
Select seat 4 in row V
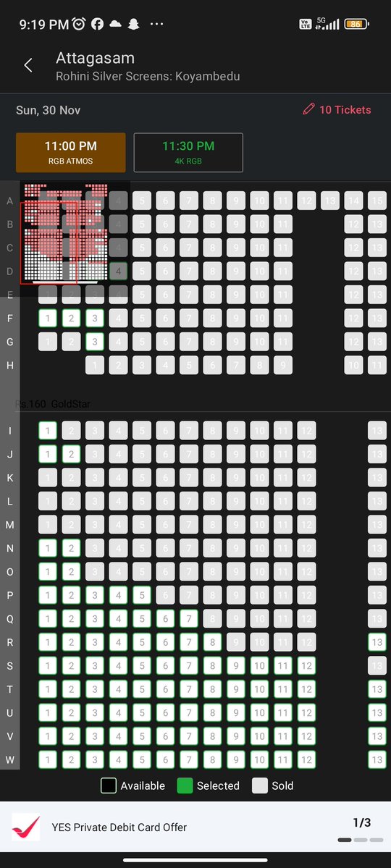118,736
